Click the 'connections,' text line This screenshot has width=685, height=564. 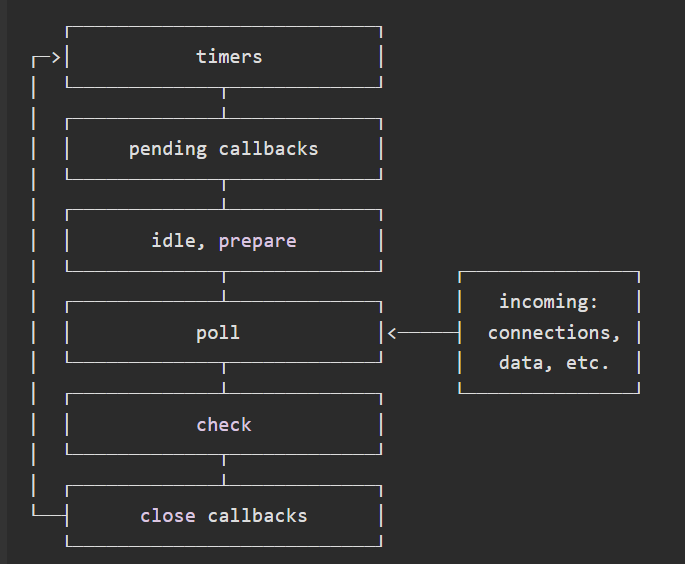554,333
